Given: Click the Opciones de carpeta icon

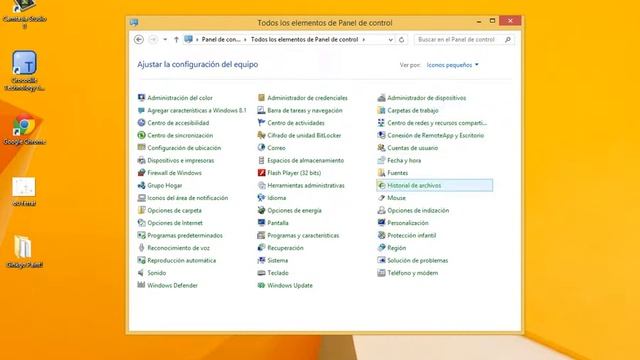Looking at the screenshot, I should click(141, 210).
